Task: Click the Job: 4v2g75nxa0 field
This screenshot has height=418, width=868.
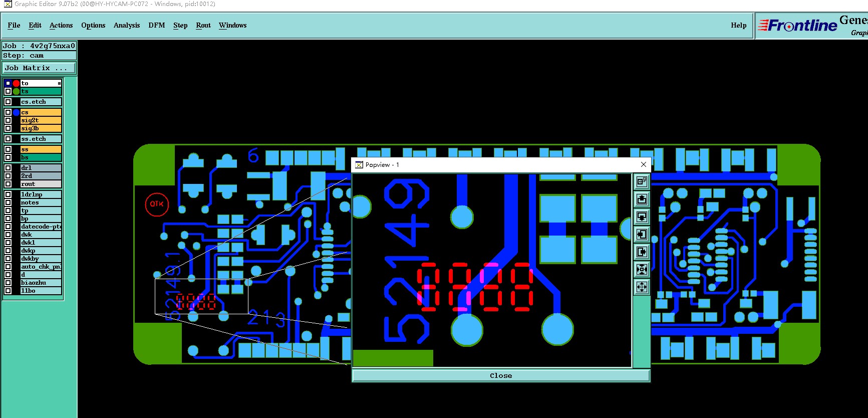Action: (39, 46)
